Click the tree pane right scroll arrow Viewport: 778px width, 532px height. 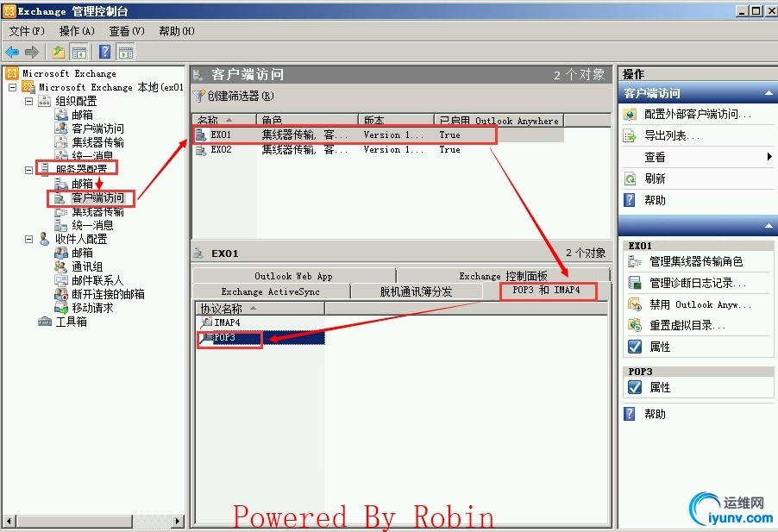(x=178, y=521)
